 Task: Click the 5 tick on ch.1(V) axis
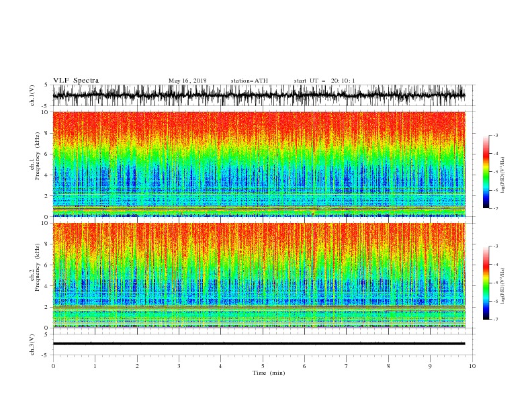(x=46, y=85)
